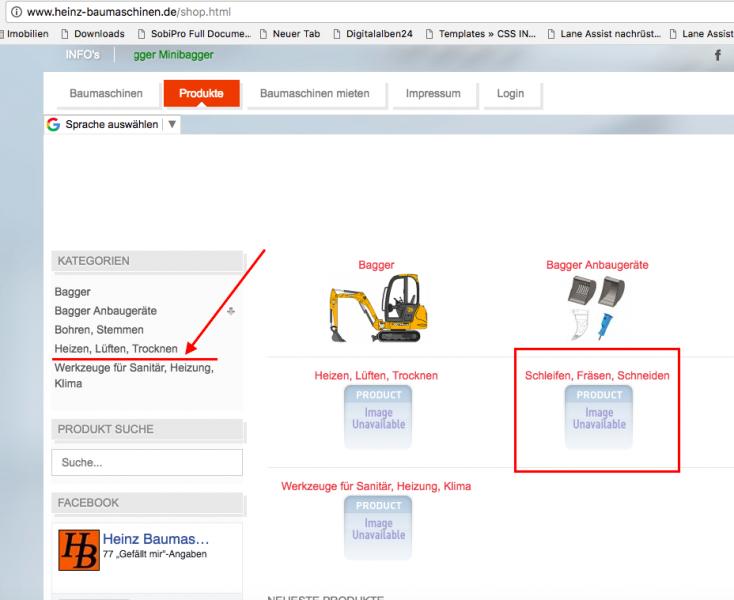Open the Sprache auswählen language dropdown
This screenshot has width=734, height=600.
coord(112,125)
